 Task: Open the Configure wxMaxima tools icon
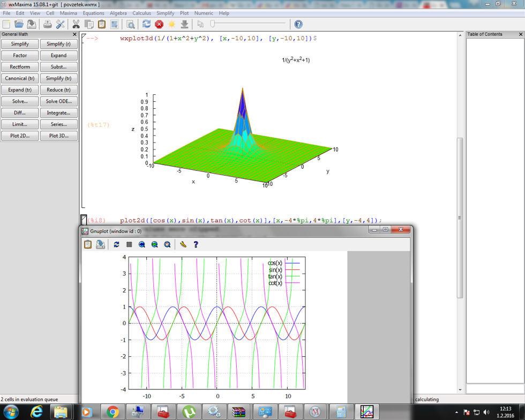pyautogui.click(x=61, y=24)
